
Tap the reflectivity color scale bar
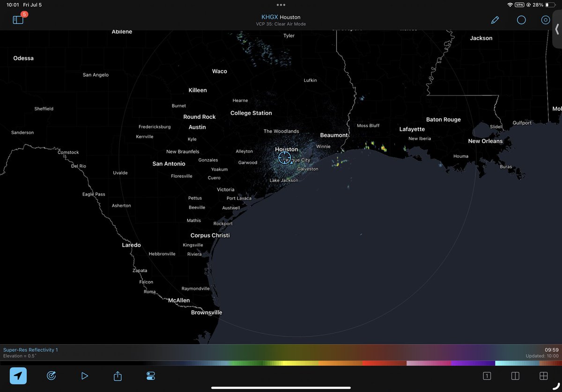281,361
